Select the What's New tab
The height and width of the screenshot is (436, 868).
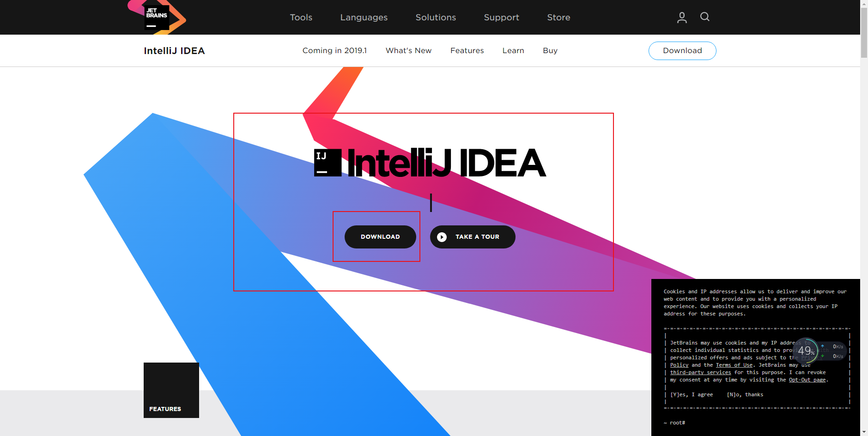pos(408,51)
